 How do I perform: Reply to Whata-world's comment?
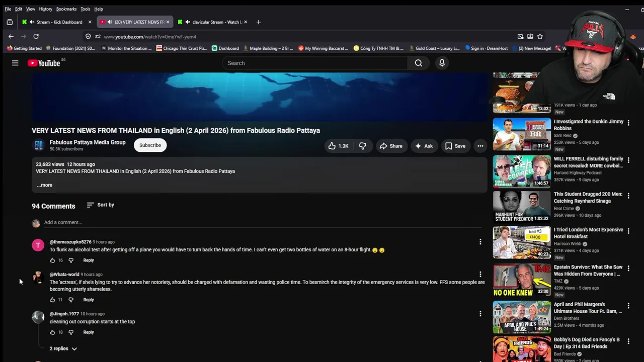tap(89, 300)
